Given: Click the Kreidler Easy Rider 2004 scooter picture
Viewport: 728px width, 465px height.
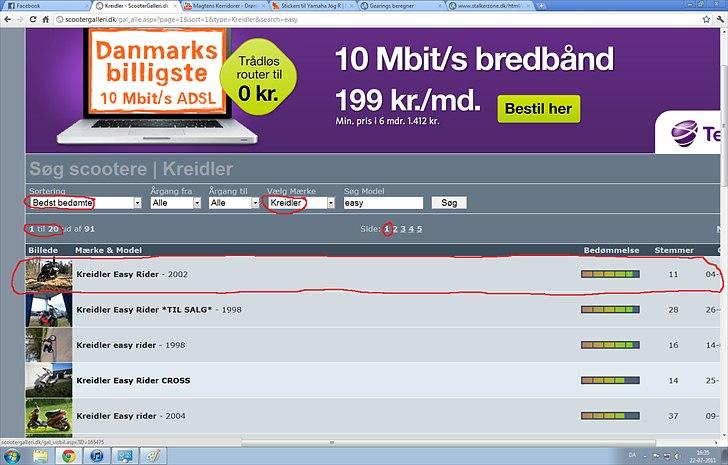Looking at the screenshot, I should click(47, 416).
